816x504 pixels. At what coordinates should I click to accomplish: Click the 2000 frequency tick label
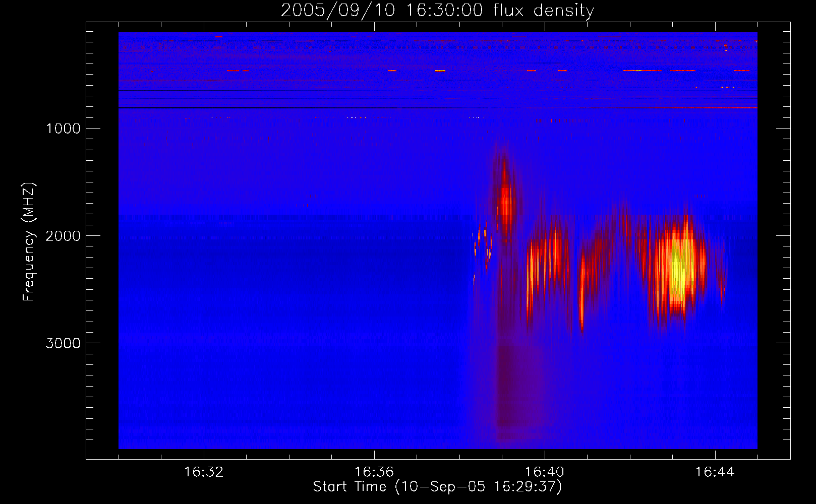click(63, 236)
